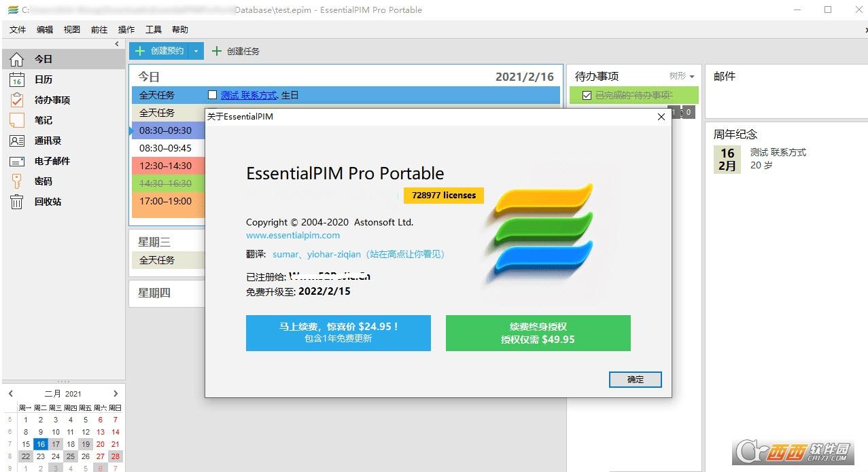Select day 16 in the mini calendar
The height and width of the screenshot is (472, 868).
point(41,444)
